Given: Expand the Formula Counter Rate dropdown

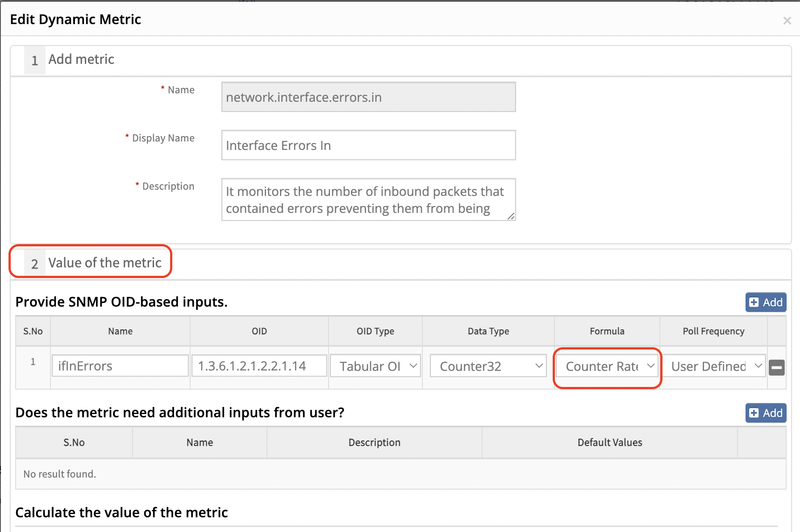Looking at the screenshot, I should pyautogui.click(x=607, y=366).
